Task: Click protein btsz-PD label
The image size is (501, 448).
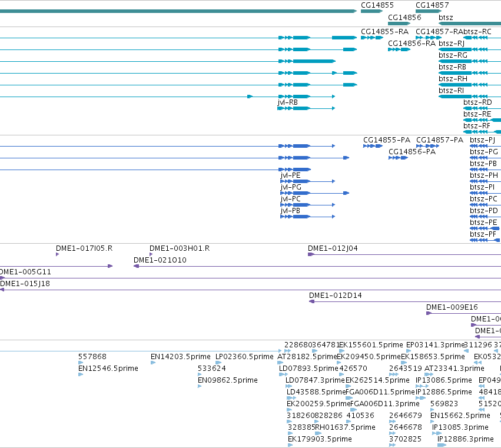Action: pyautogui.click(x=484, y=211)
